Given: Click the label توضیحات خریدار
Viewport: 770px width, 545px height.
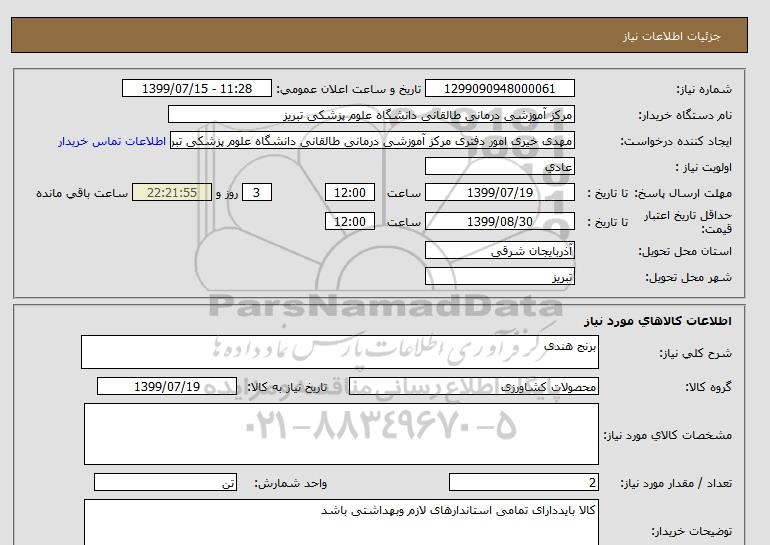Looking at the screenshot, I should [692, 532].
